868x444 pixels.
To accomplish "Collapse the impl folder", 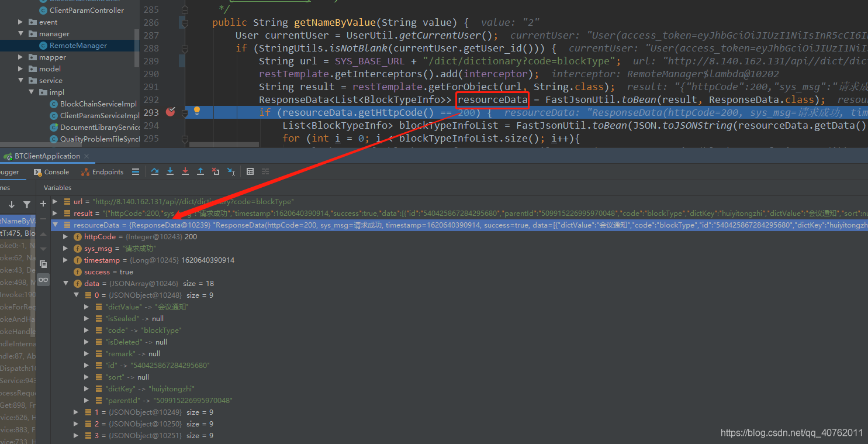I will click(31, 92).
